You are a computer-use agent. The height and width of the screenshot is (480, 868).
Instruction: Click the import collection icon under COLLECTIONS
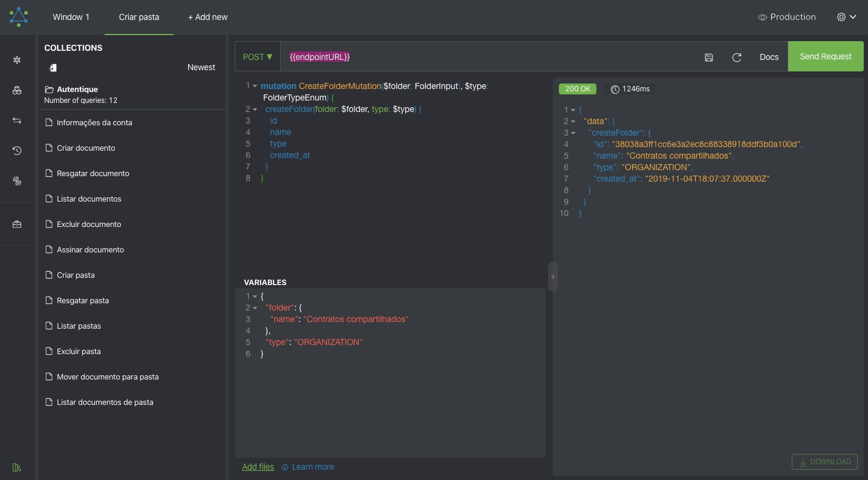click(53, 68)
